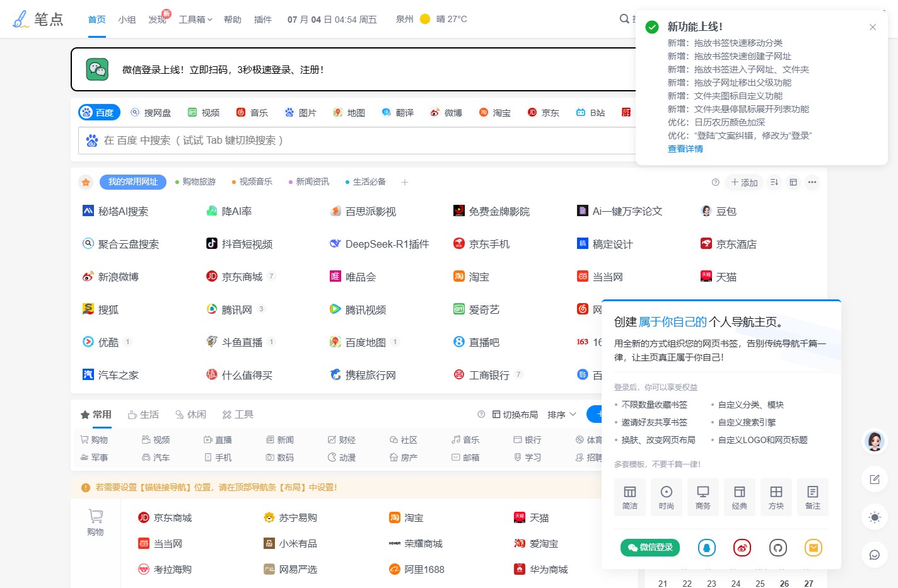Log in with the QQ icon
This screenshot has width=898, height=588.
pyautogui.click(x=707, y=548)
